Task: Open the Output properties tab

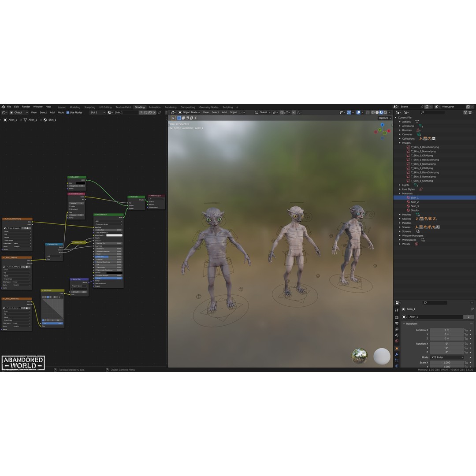Action: (x=397, y=324)
